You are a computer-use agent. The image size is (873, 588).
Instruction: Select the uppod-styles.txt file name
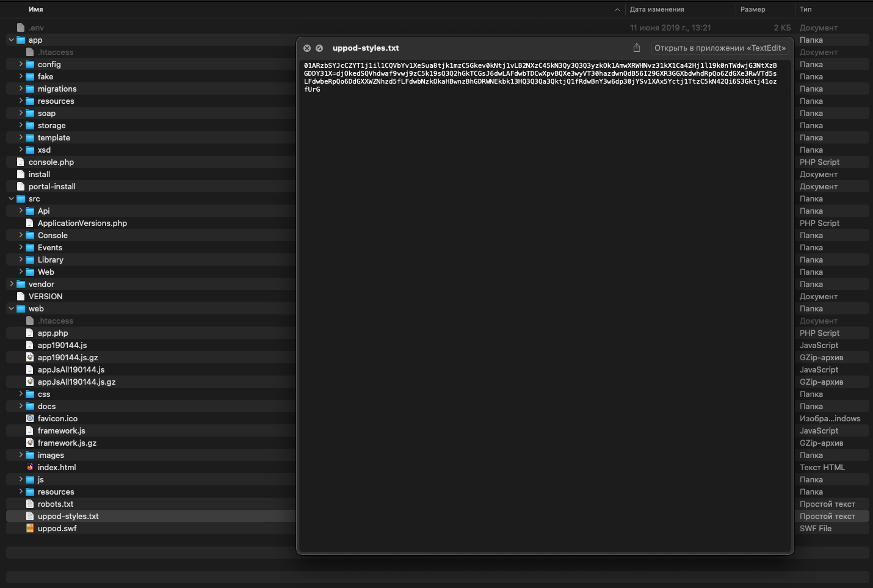[68, 516]
